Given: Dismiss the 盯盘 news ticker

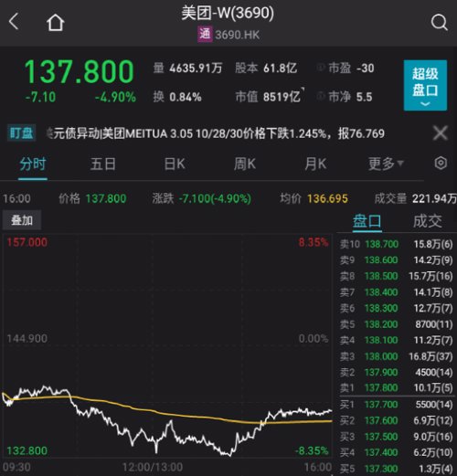Looking at the screenshot, I should 441,133.
